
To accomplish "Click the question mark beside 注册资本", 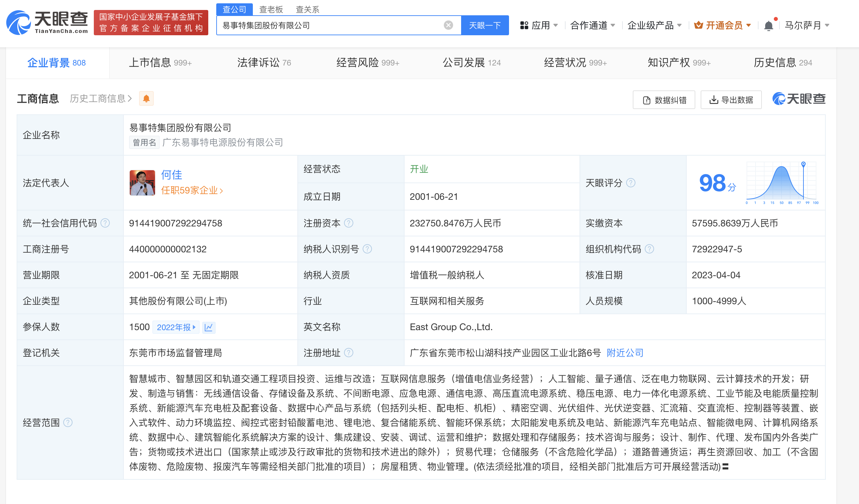I will point(348,223).
